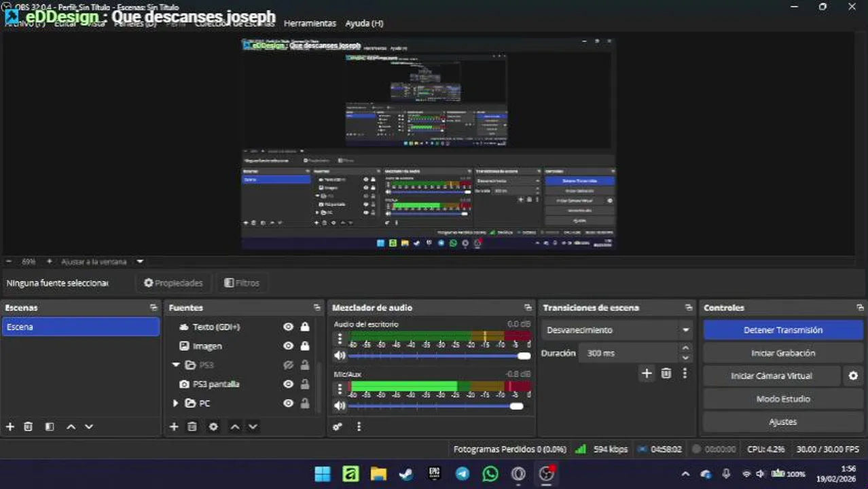The width and height of the screenshot is (868, 489).
Task: Open Mic/Aux options dots
Action: pyautogui.click(x=340, y=389)
